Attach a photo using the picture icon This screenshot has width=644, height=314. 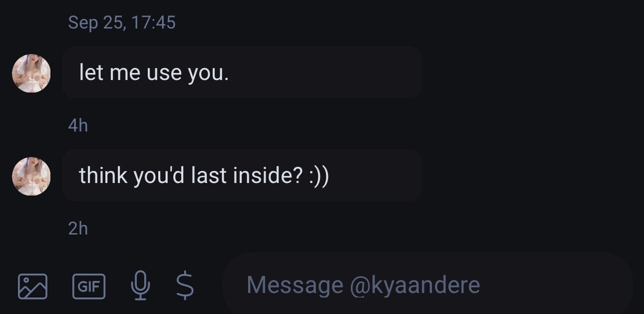32,286
